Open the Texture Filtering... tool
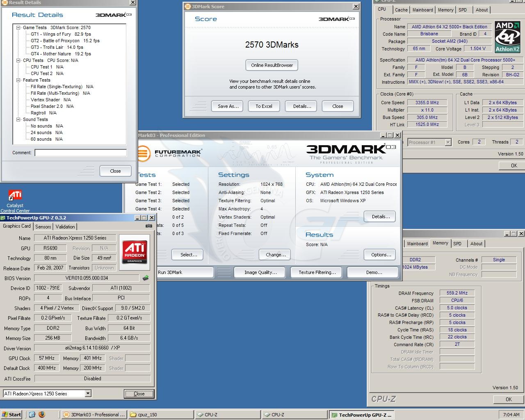The height and width of the screenshot is (420, 525). click(317, 272)
